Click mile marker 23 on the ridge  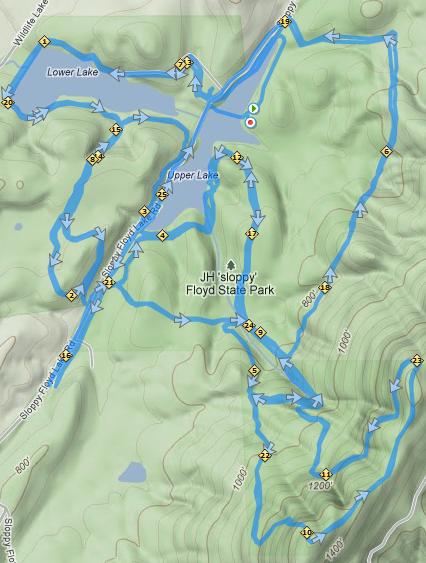click(x=417, y=360)
